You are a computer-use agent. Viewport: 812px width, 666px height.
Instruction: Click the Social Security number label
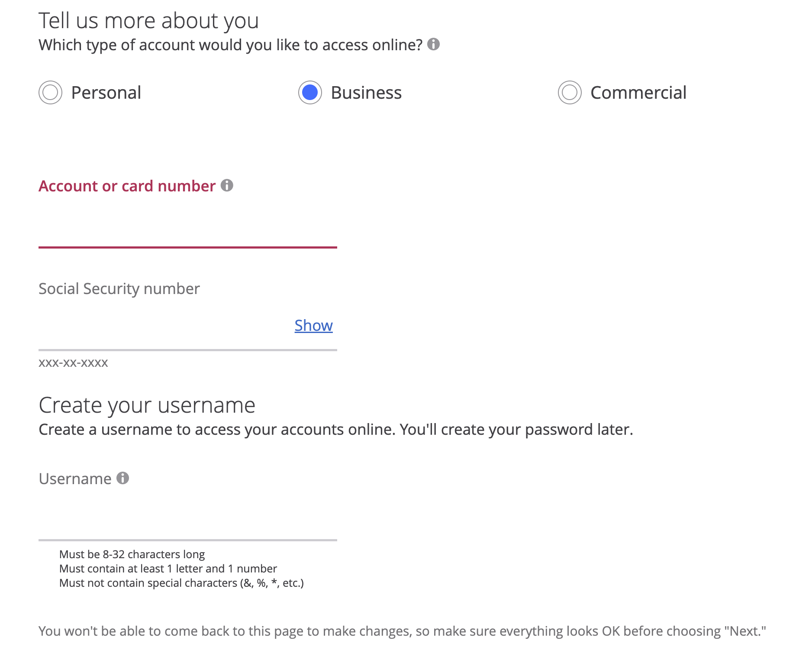[119, 288]
